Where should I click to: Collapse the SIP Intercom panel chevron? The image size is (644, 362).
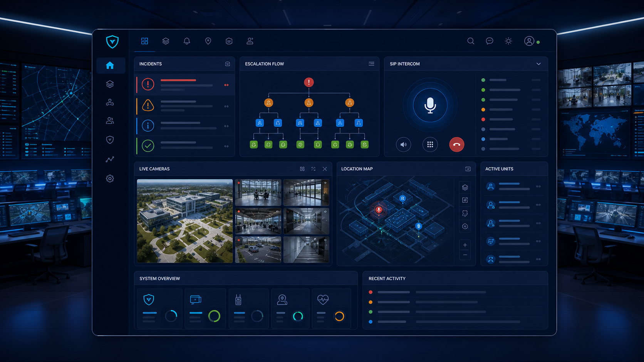click(x=538, y=64)
